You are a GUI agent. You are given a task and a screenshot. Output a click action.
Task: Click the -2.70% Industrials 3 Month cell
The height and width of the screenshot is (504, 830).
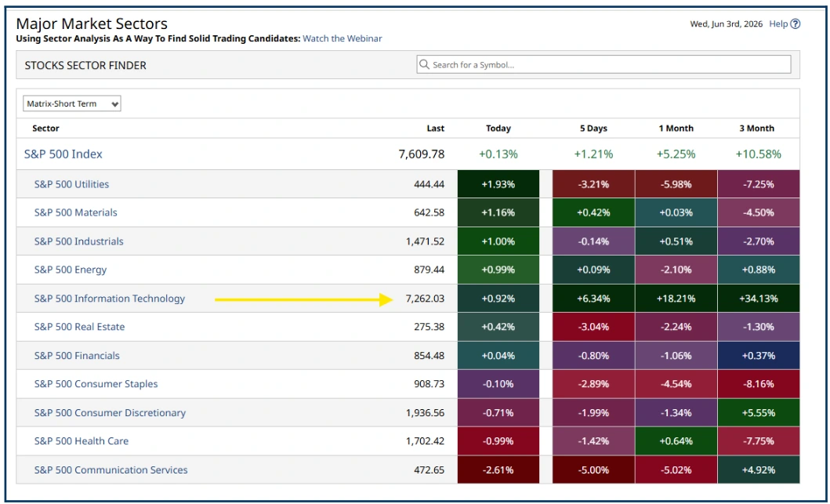(x=759, y=241)
